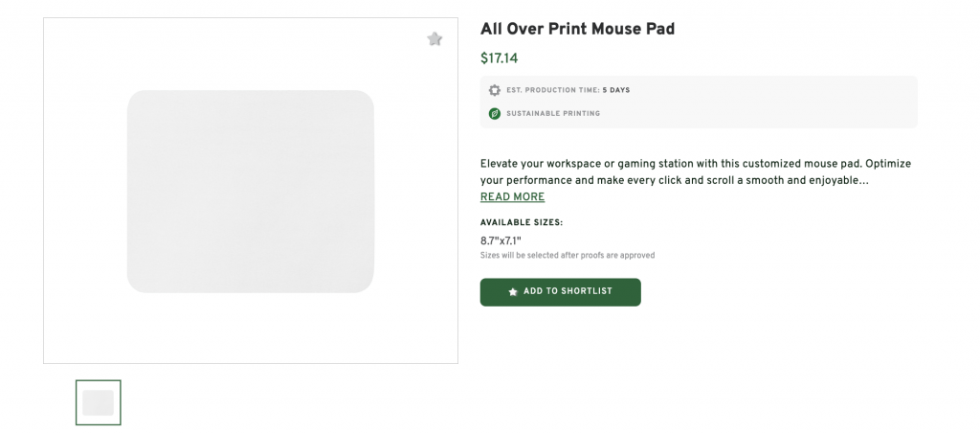Click the 8.7"x7.1" size value
Image resolution: width=980 pixels, height=433 pixels.
tap(501, 240)
